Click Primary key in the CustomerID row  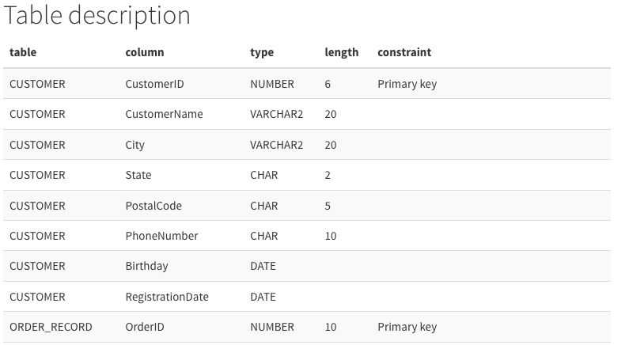(407, 84)
